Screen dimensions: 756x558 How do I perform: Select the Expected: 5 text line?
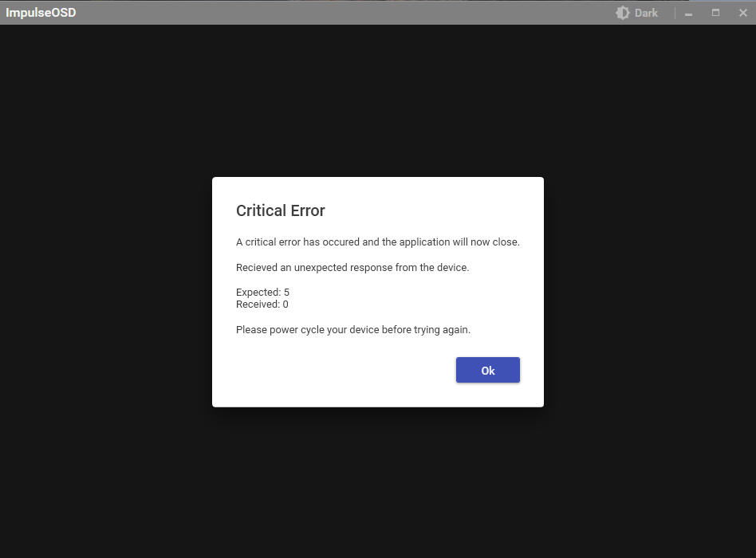pos(262,292)
